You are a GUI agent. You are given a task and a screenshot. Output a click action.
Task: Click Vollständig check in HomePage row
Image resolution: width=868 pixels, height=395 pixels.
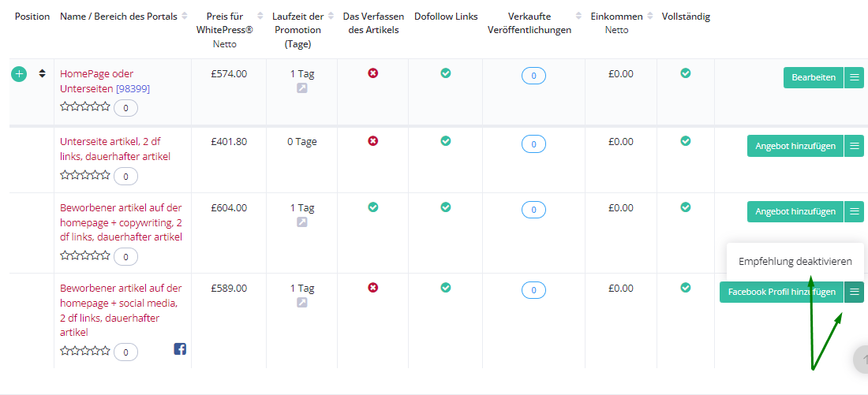click(x=685, y=73)
